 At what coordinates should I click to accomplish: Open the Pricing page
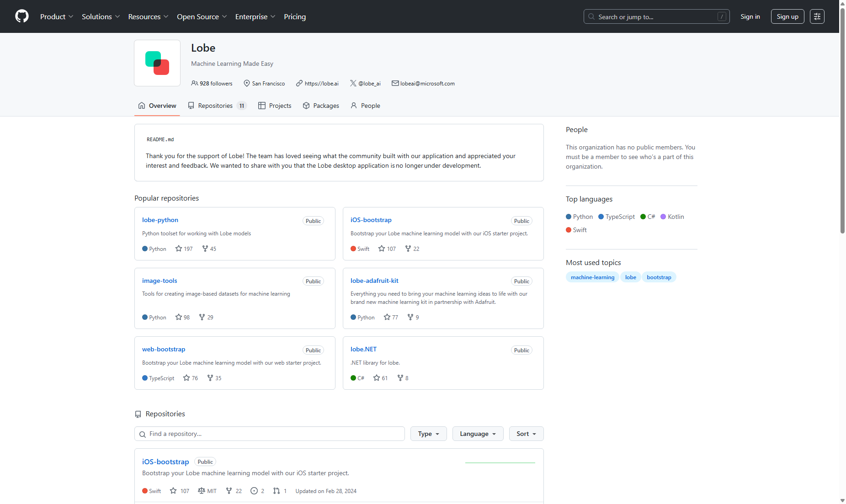pos(295,16)
